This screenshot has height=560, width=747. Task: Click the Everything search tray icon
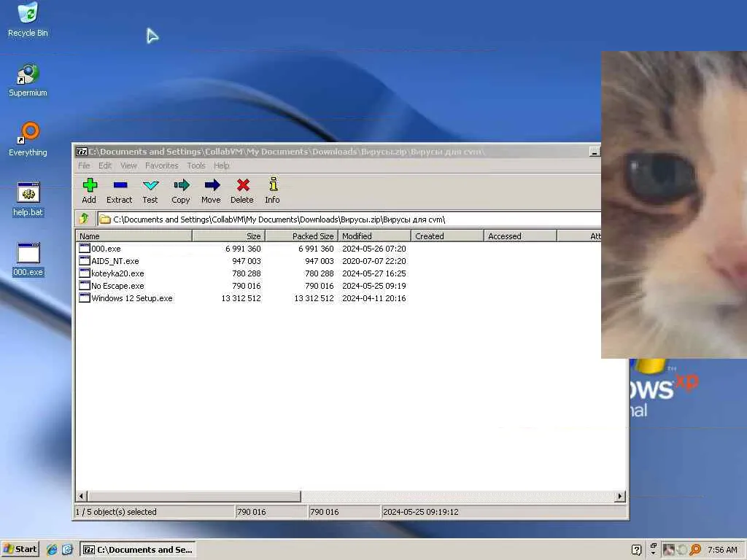[x=695, y=550]
